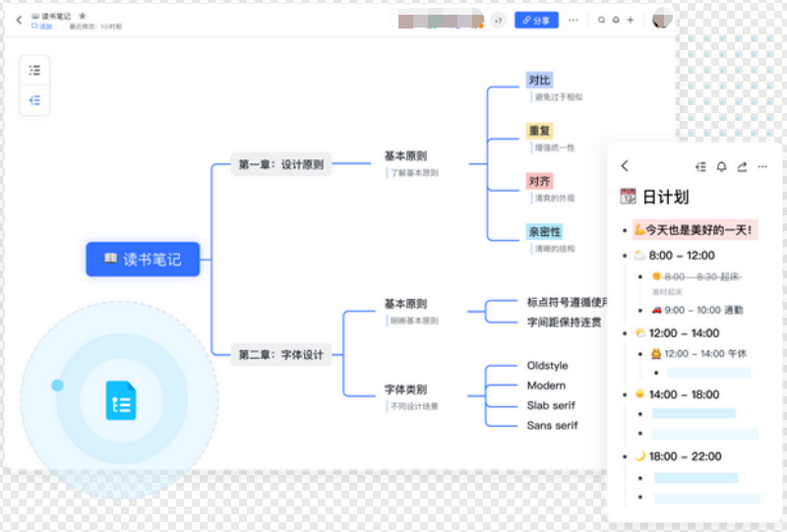Click the plus icon in the top bar
The height and width of the screenshot is (532, 787).
631,20
